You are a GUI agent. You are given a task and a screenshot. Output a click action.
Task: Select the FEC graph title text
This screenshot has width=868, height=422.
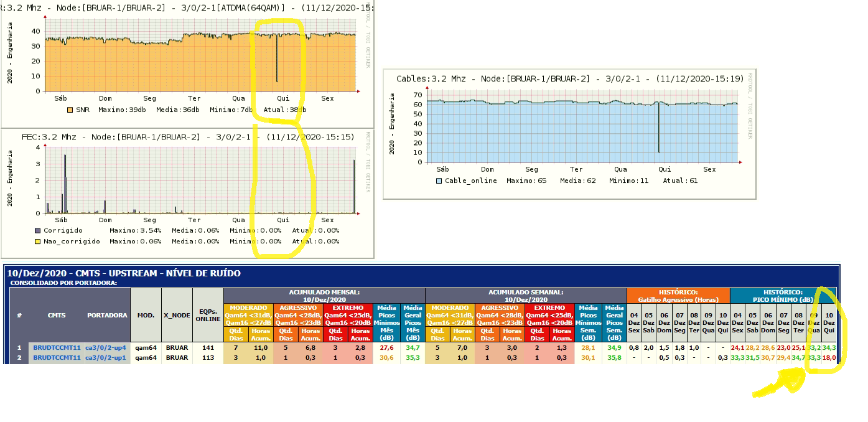coord(188,137)
